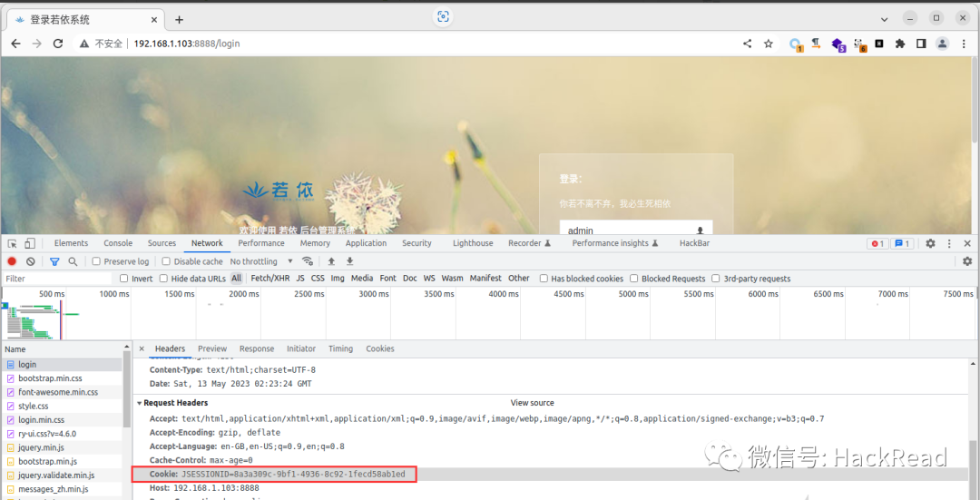The image size is (980, 500).
Task: Click the browser forward arrow
Action: 37,44
